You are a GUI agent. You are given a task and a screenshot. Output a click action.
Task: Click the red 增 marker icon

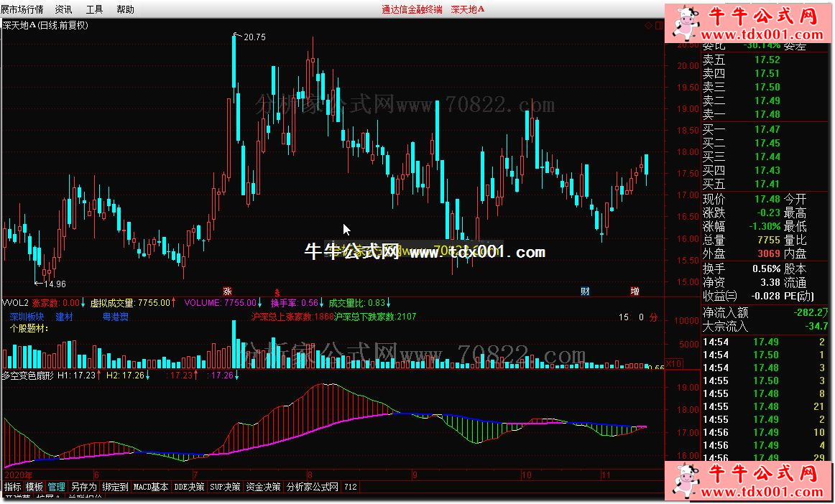click(635, 291)
